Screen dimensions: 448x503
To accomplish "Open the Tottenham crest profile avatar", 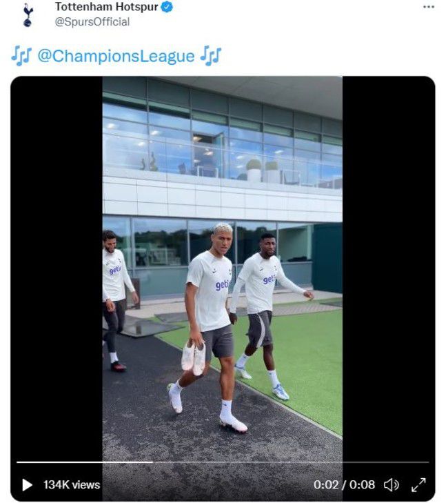I will 28,14.
